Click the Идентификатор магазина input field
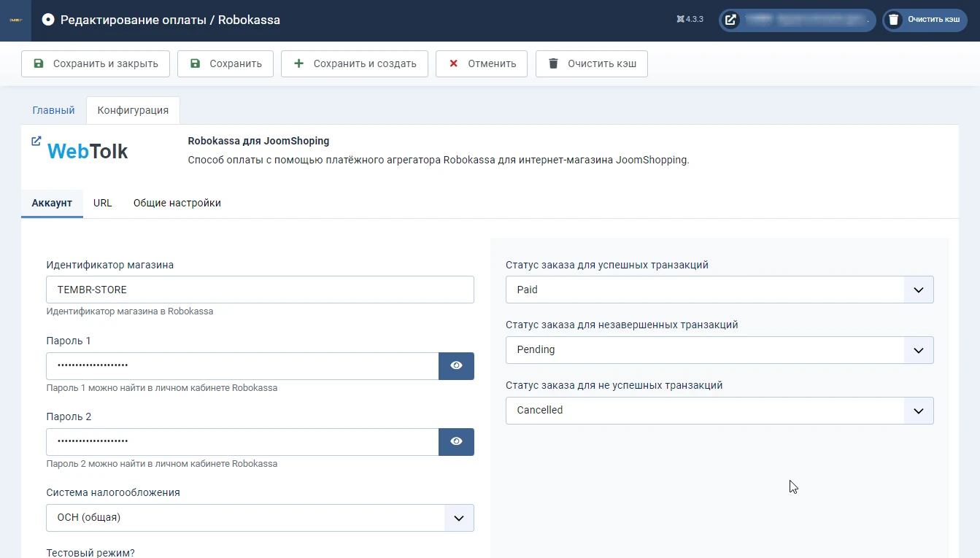980x558 pixels. pyautogui.click(x=260, y=290)
